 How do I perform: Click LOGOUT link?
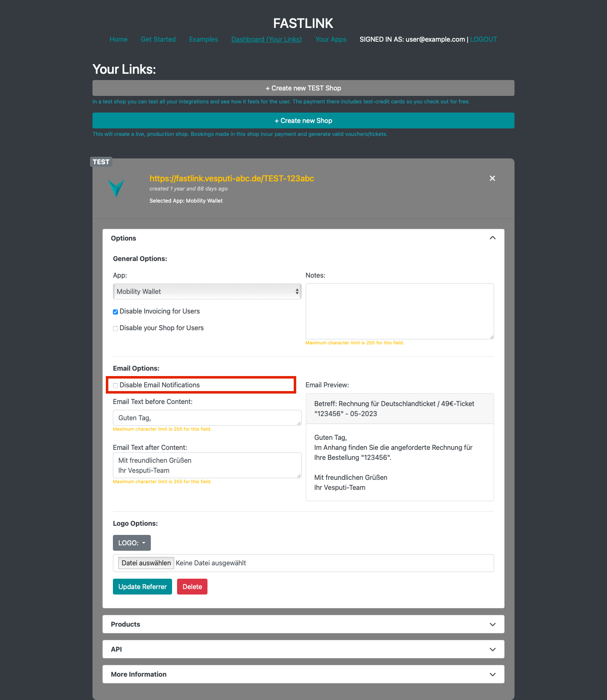click(x=484, y=39)
